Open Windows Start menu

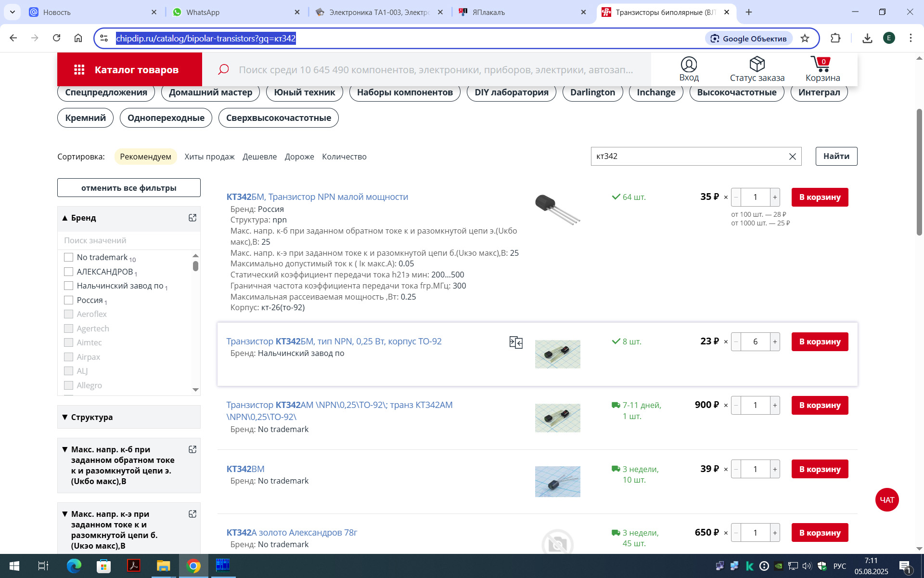point(14,566)
